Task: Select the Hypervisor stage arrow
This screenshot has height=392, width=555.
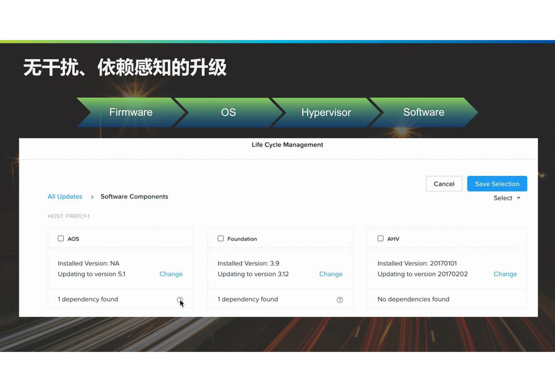Action: coord(326,112)
